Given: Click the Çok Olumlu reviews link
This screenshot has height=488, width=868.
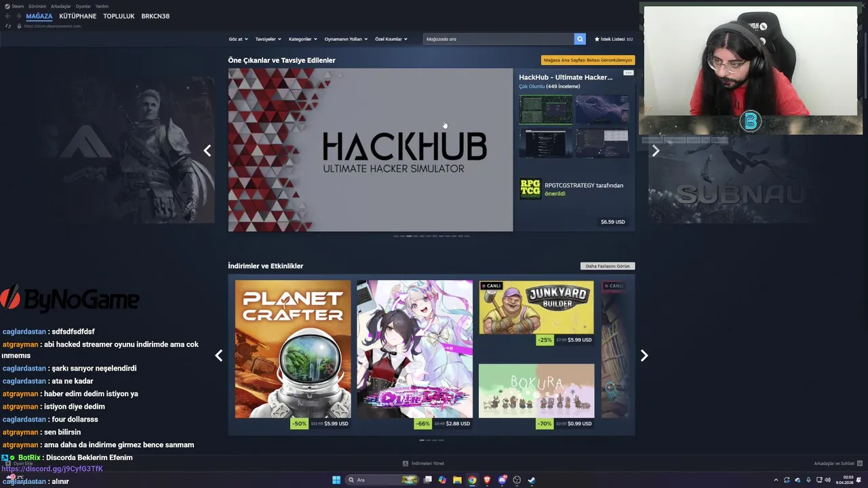Looking at the screenshot, I should point(532,87).
